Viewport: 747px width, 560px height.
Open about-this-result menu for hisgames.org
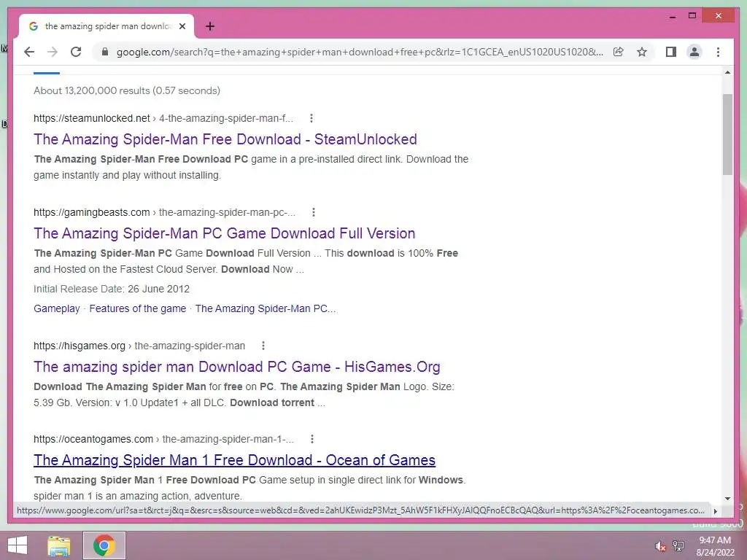click(263, 346)
